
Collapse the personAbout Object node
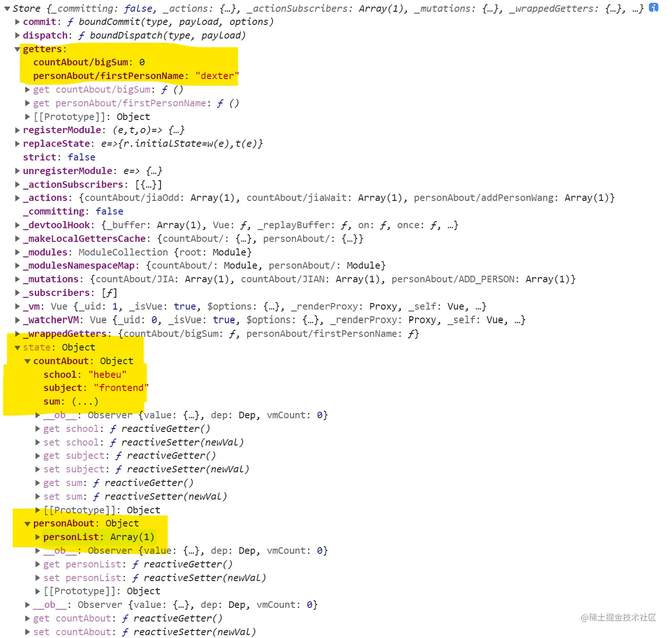click(x=28, y=524)
